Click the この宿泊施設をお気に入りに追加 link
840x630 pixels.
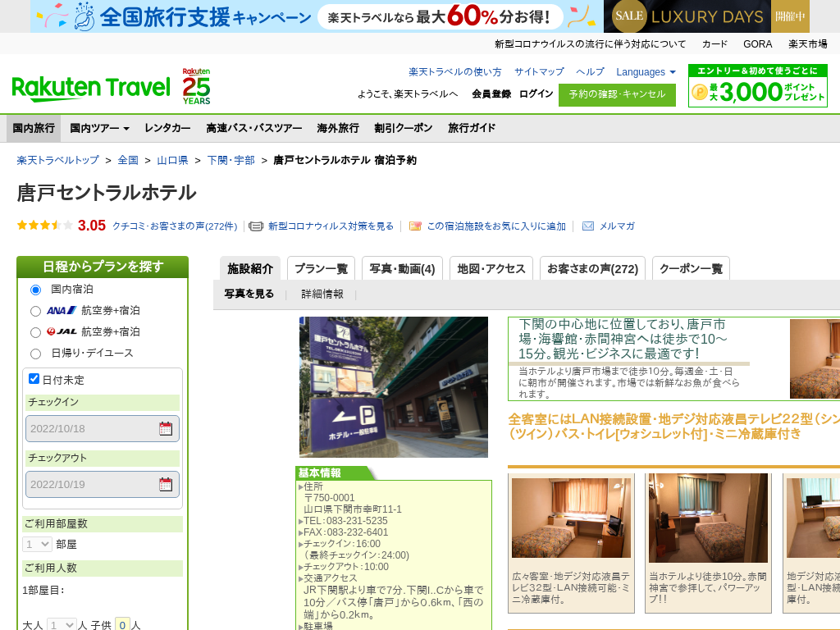click(x=496, y=226)
